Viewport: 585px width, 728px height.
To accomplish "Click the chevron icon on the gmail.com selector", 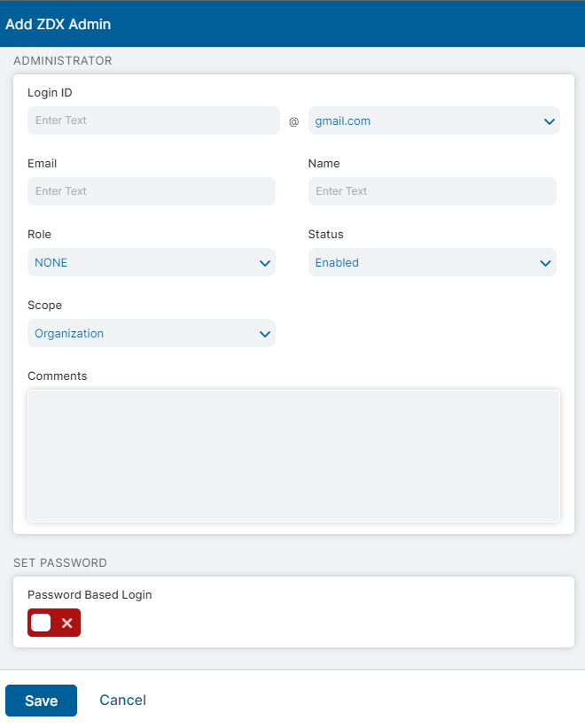I will click(x=548, y=120).
